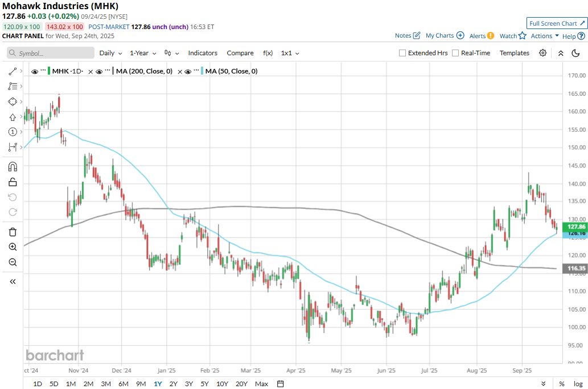Screen dimensions: 588x389
Task: Click the MHK green color swatch
Action: click(x=49, y=71)
